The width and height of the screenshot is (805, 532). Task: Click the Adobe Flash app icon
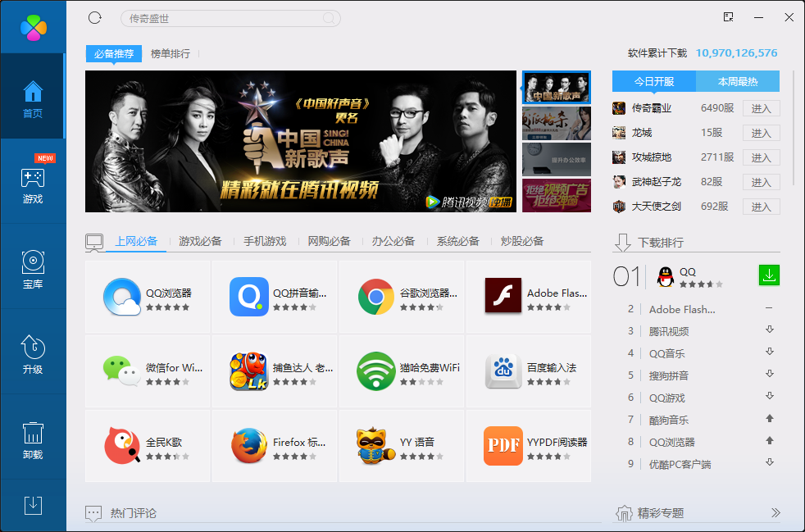tap(503, 296)
